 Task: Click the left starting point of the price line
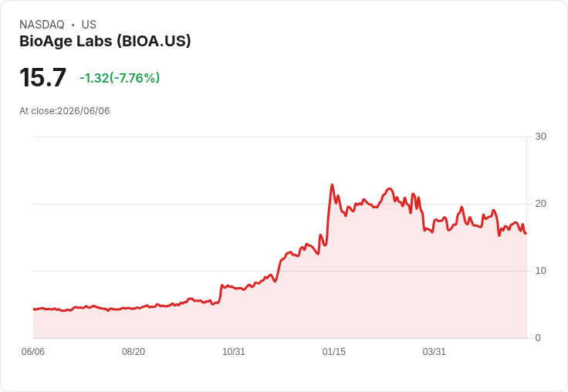[x=34, y=309]
